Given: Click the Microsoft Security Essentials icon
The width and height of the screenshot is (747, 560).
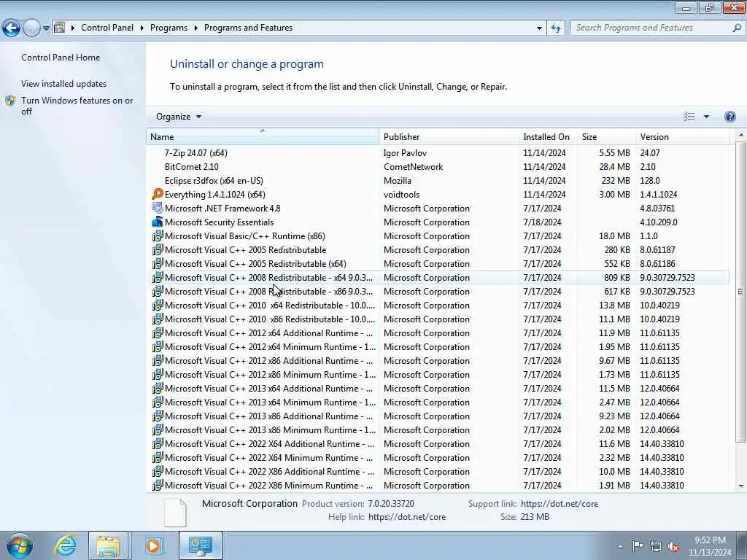Looking at the screenshot, I should tap(158, 222).
